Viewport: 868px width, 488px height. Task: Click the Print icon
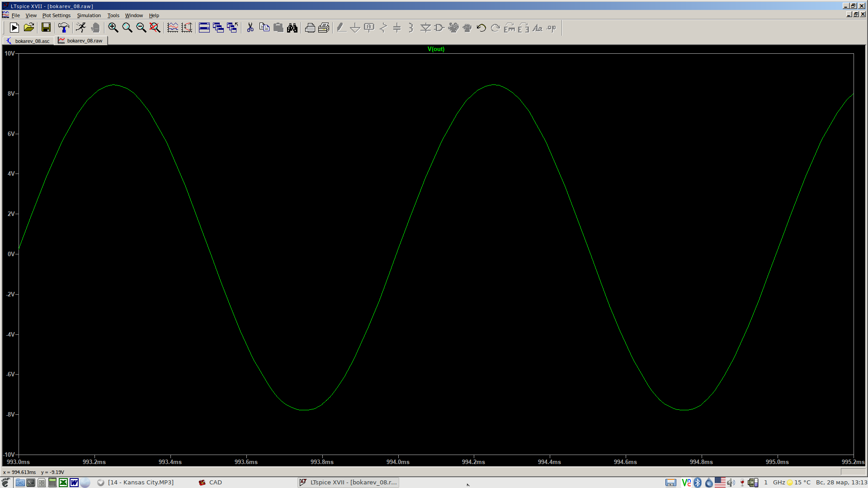pos(310,28)
